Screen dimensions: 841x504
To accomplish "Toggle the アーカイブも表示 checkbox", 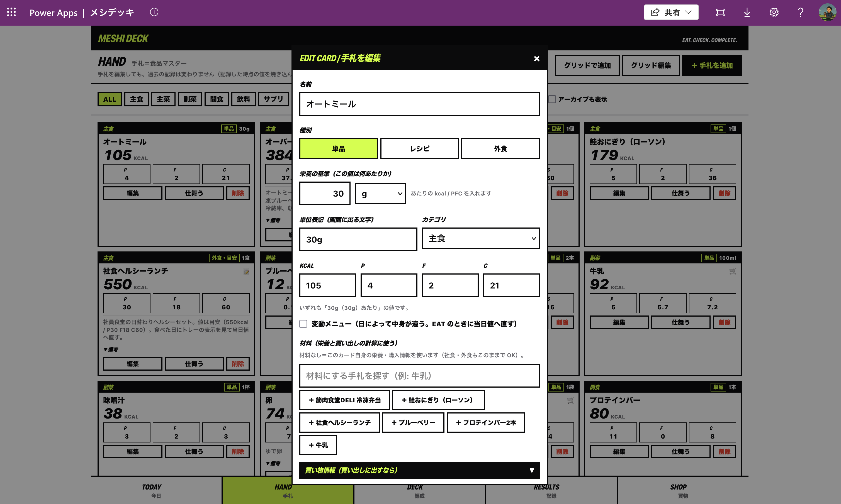I will pos(552,99).
